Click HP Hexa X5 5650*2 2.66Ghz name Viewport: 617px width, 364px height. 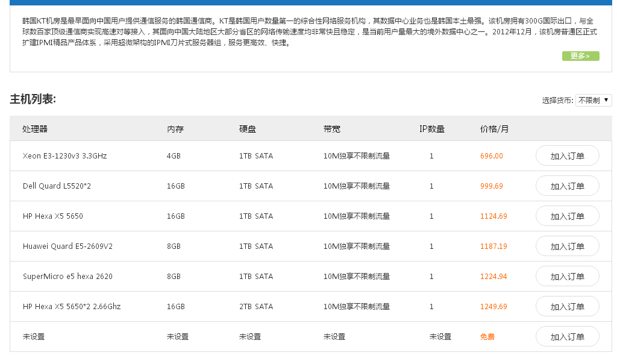[72, 307]
